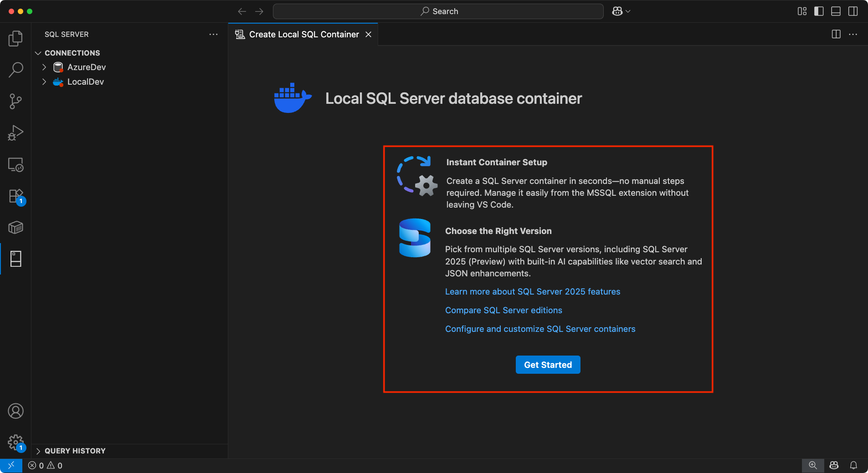This screenshot has width=868, height=473.
Task: Open the Compare SQL Server editions link
Action: click(x=503, y=310)
